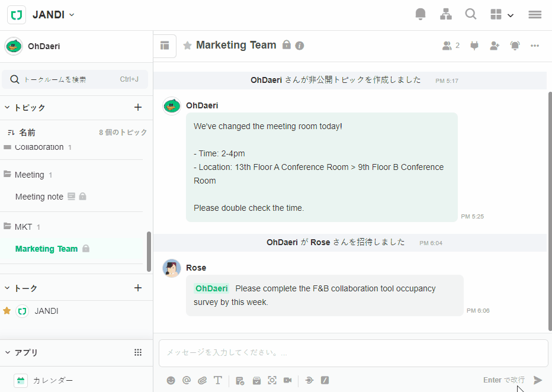The image size is (552, 392).
Task: Click the @ mention icon
Action: pos(187,380)
